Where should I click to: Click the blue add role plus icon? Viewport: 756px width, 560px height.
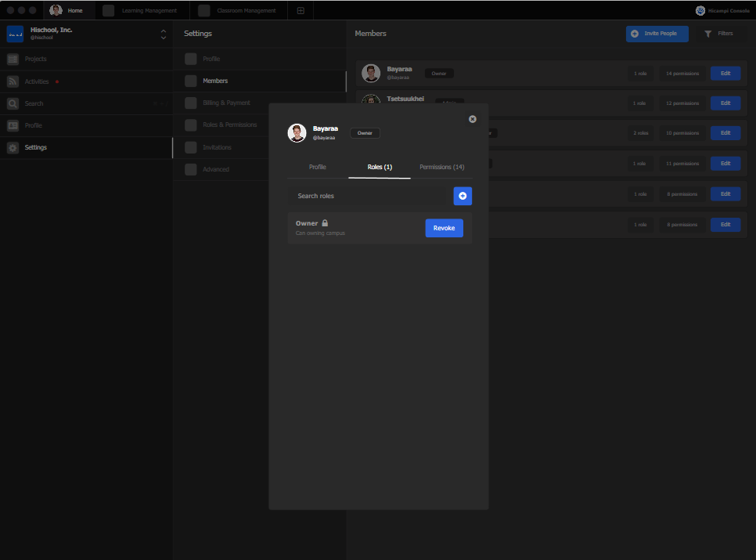click(463, 196)
